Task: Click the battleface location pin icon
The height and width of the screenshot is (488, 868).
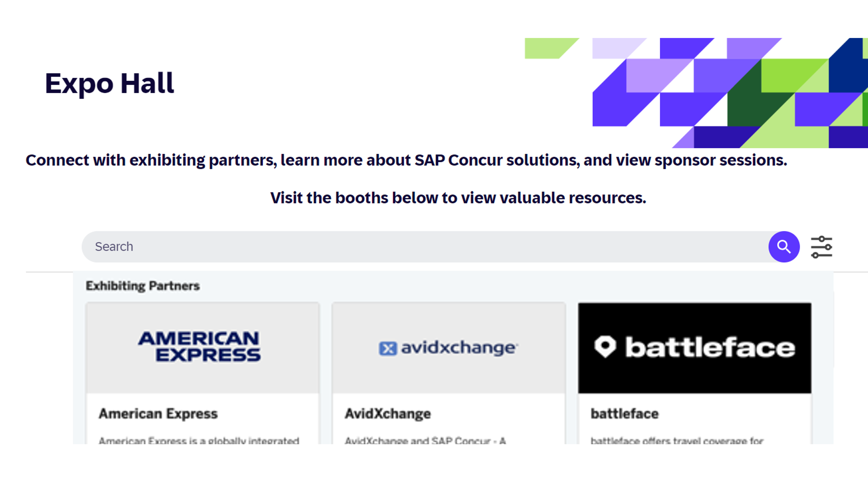Action: [605, 346]
